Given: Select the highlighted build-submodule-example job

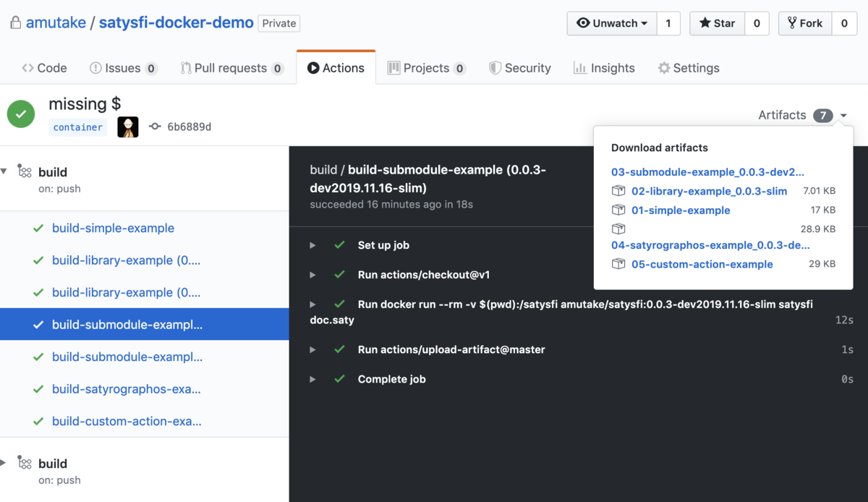Looking at the screenshot, I should (144, 325).
